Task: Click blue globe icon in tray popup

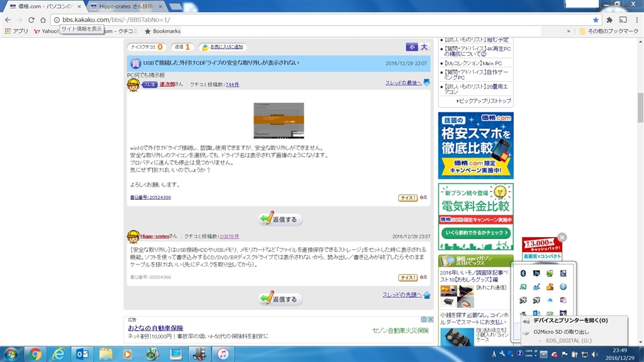Action: [x=563, y=287]
